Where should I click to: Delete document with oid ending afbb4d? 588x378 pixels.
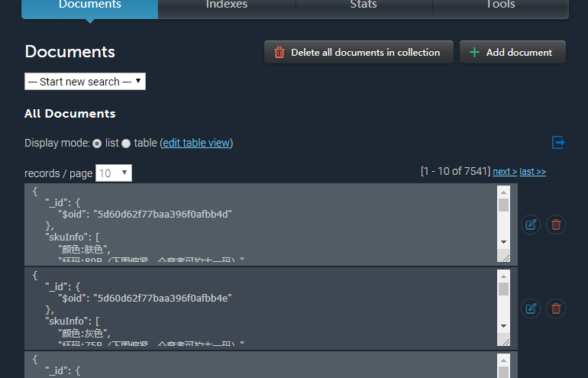click(556, 225)
